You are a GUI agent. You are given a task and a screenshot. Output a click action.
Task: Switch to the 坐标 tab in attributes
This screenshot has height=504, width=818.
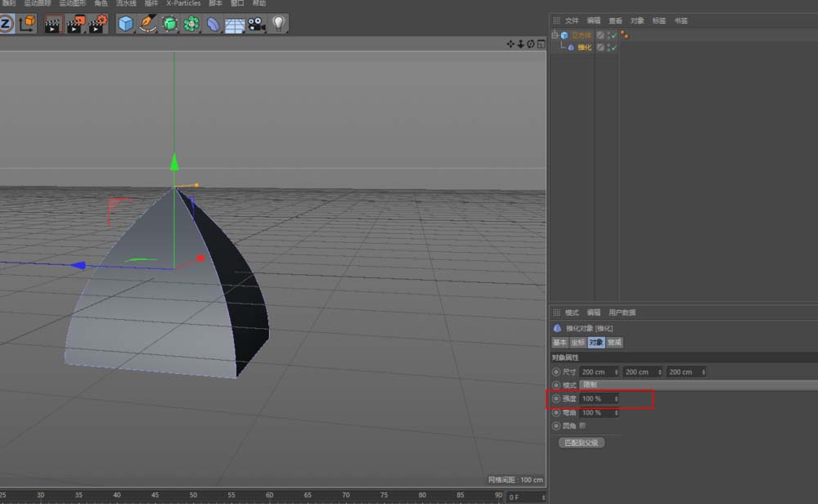pyautogui.click(x=577, y=342)
